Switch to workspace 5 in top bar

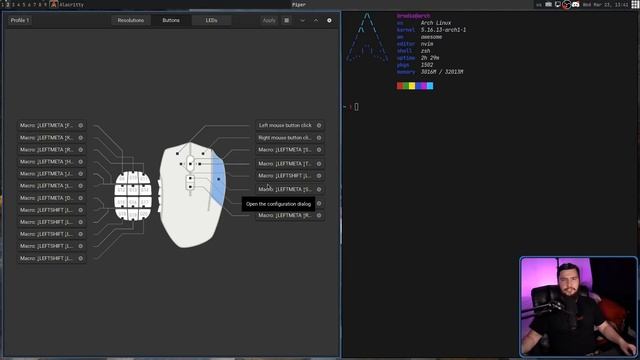[x=24, y=4]
